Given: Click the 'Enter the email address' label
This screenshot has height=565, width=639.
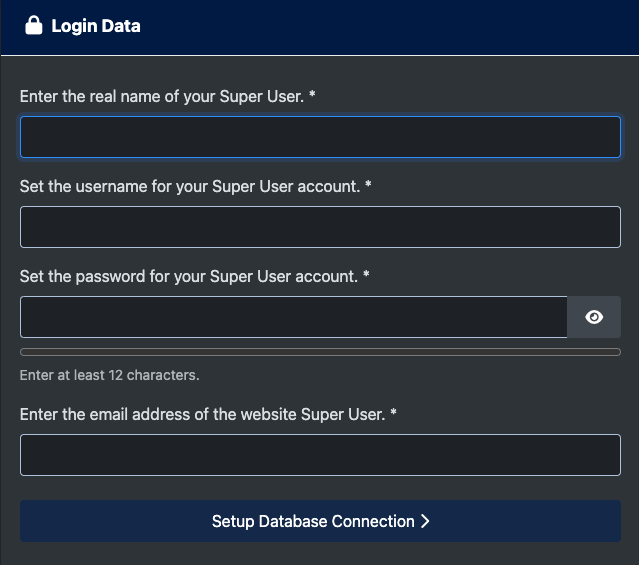Looking at the screenshot, I should (x=202, y=414).
